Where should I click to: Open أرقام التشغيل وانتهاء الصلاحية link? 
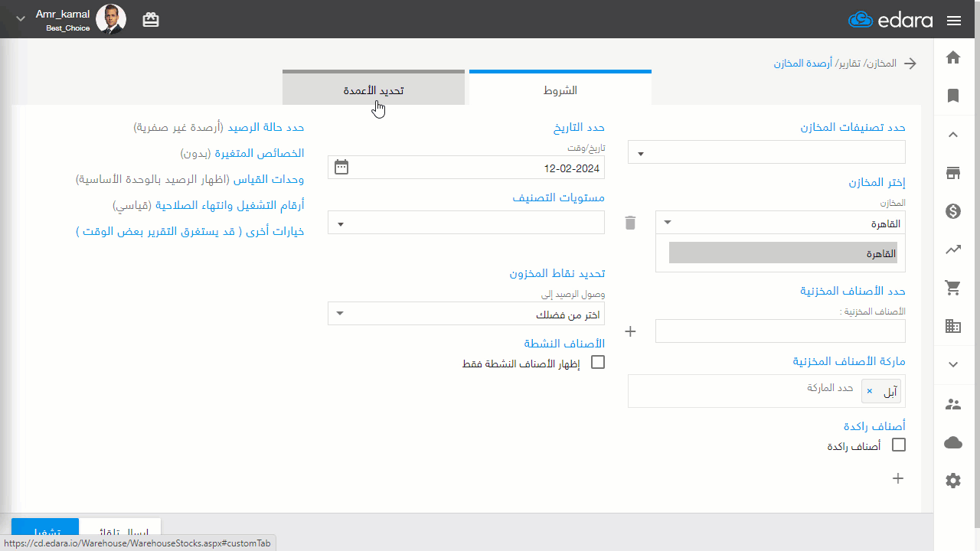(x=230, y=205)
